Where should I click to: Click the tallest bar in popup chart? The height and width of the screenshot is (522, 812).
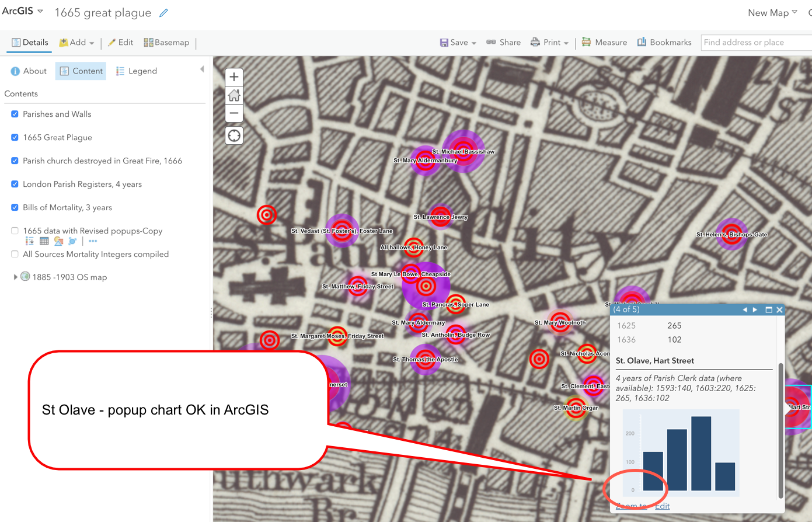[701, 453]
